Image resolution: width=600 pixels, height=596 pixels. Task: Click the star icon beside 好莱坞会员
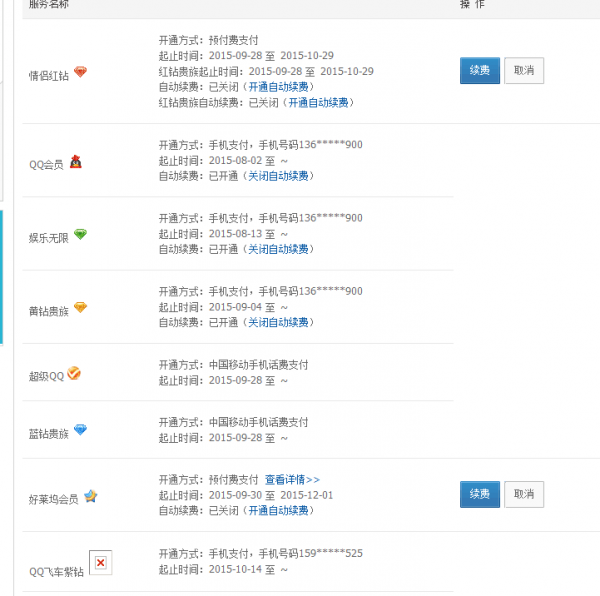click(91, 496)
